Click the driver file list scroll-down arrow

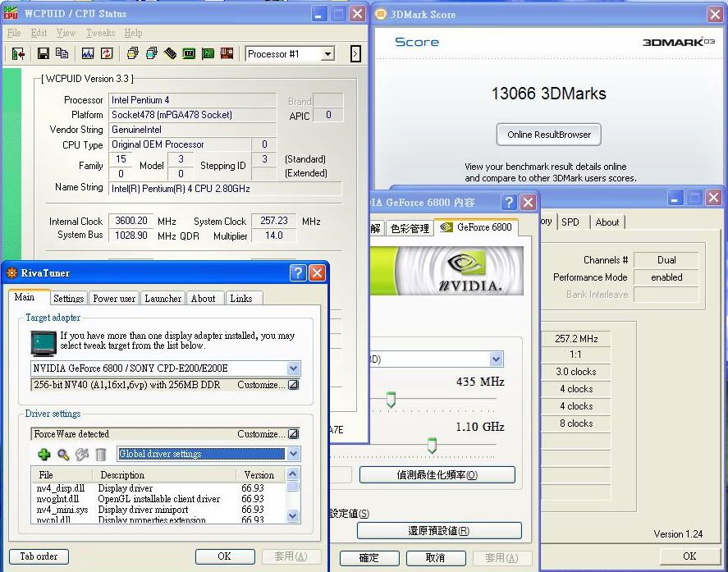pyautogui.click(x=292, y=515)
